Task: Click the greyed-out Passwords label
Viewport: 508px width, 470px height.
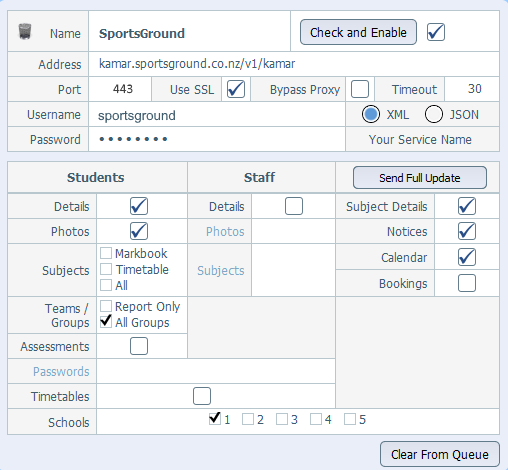Action: point(61,371)
